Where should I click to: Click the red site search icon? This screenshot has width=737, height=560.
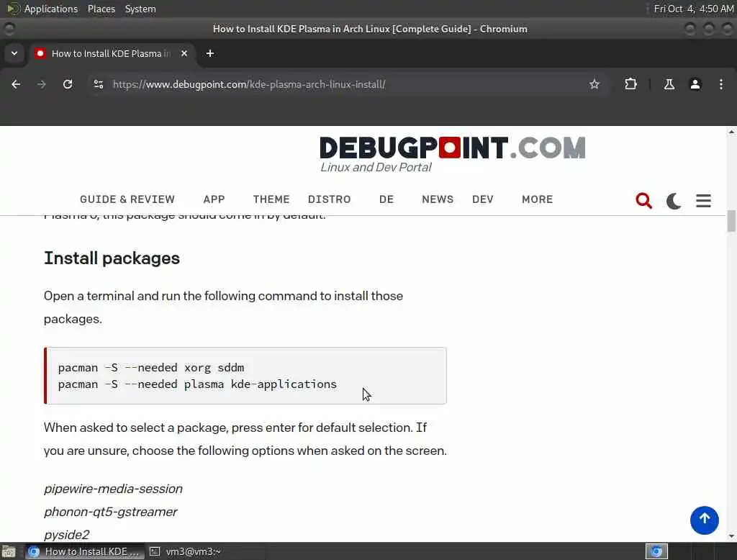click(643, 201)
